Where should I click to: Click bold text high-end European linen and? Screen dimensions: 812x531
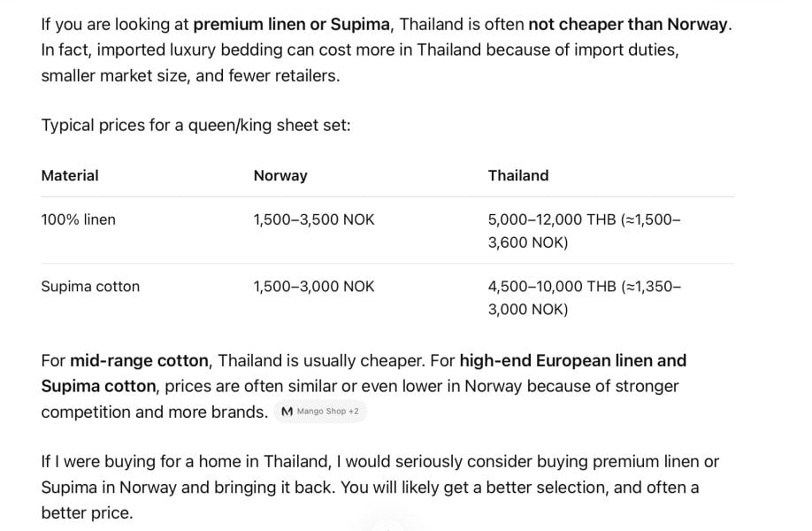tap(573, 360)
